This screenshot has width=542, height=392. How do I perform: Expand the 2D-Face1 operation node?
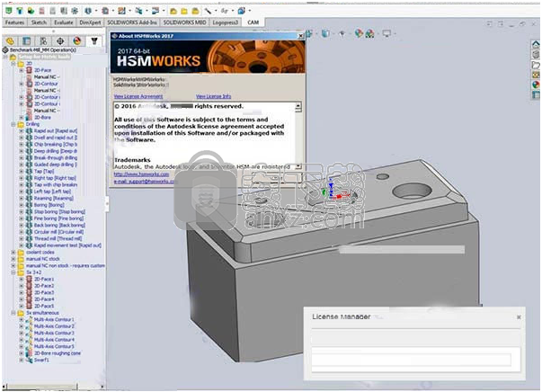[22, 279]
